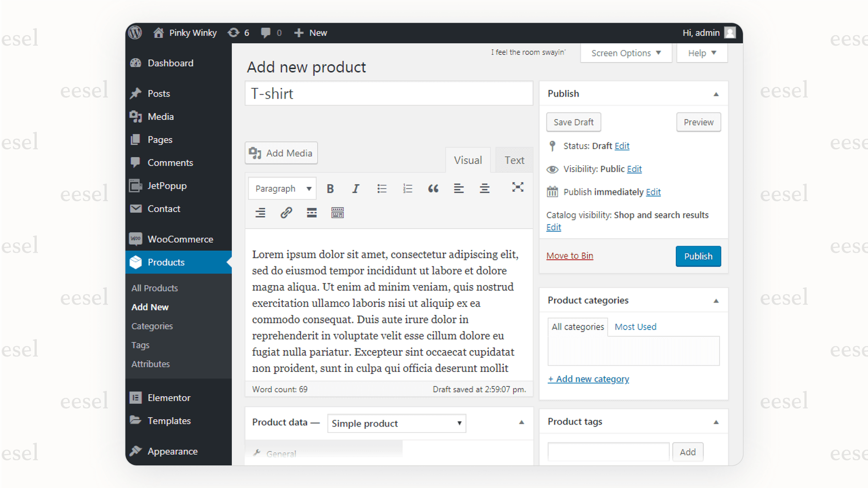Insert a hyperlink

(286, 212)
